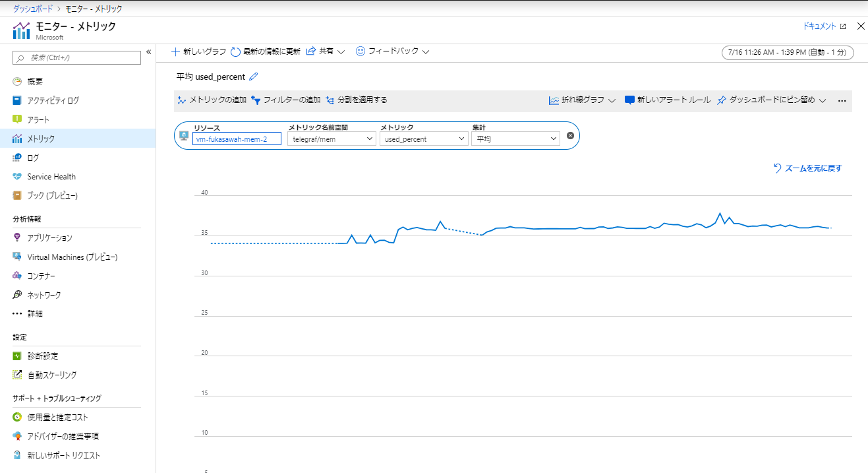Click メトリックの追加
Image resolution: width=868 pixels, height=473 pixels.
pyautogui.click(x=212, y=100)
